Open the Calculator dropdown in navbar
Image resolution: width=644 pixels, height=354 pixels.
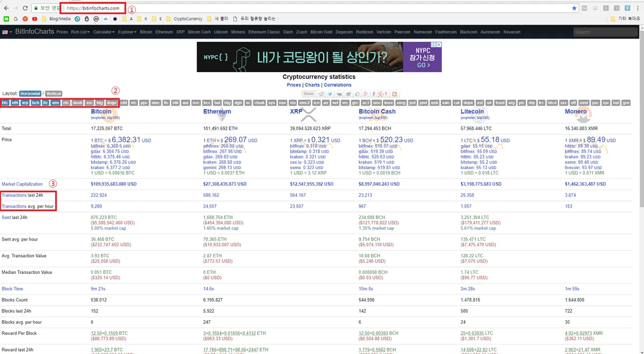[104, 32]
